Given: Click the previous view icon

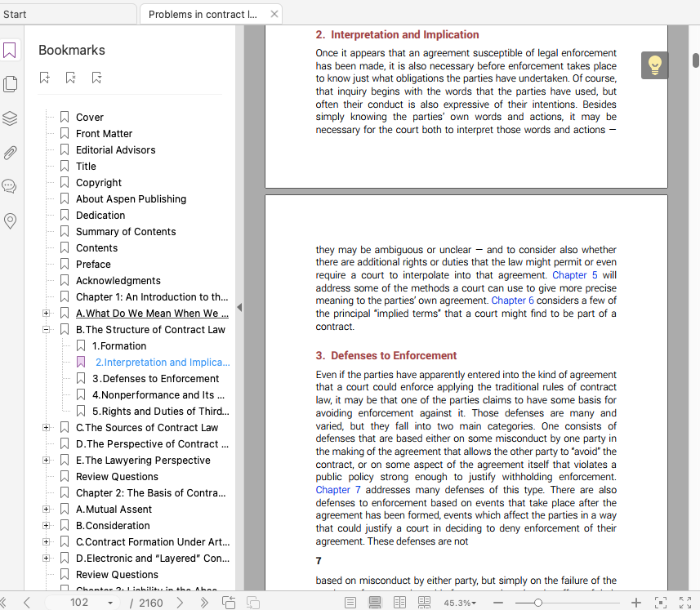Looking at the screenshot, I should pos(229,603).
